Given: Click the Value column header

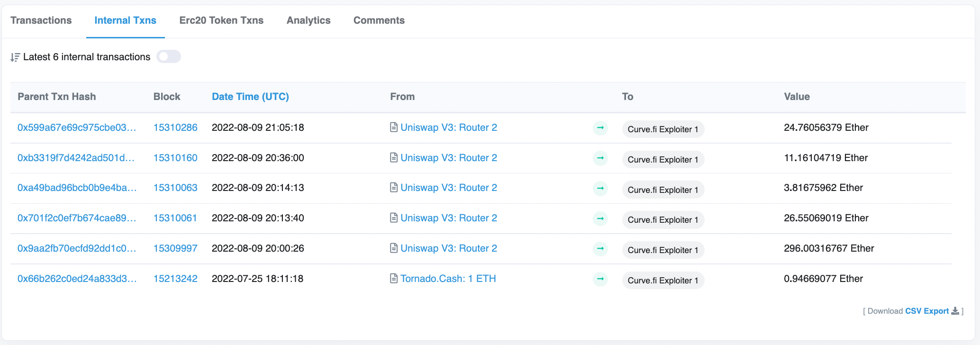Looking at the screenshot, I should coord(797,97).
